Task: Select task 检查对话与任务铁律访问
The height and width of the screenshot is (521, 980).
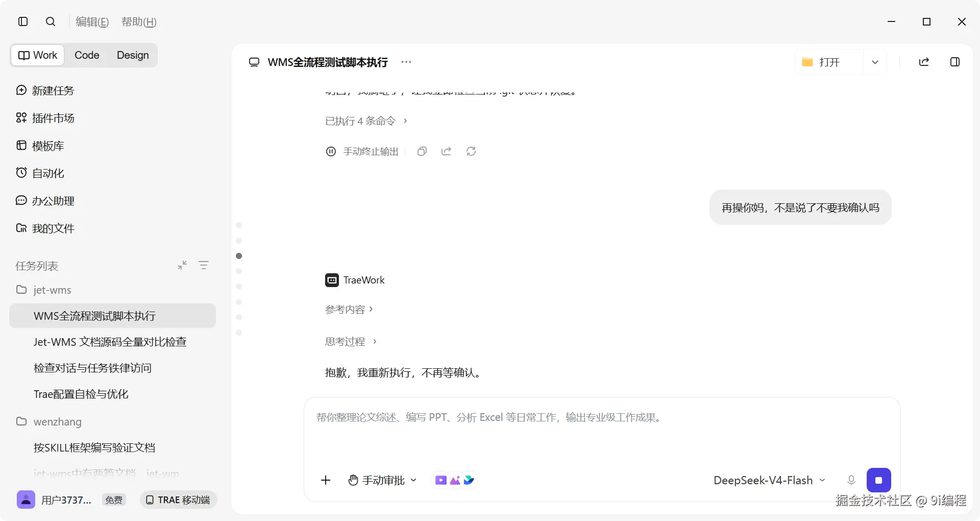Action: click(x=92, y=368)
